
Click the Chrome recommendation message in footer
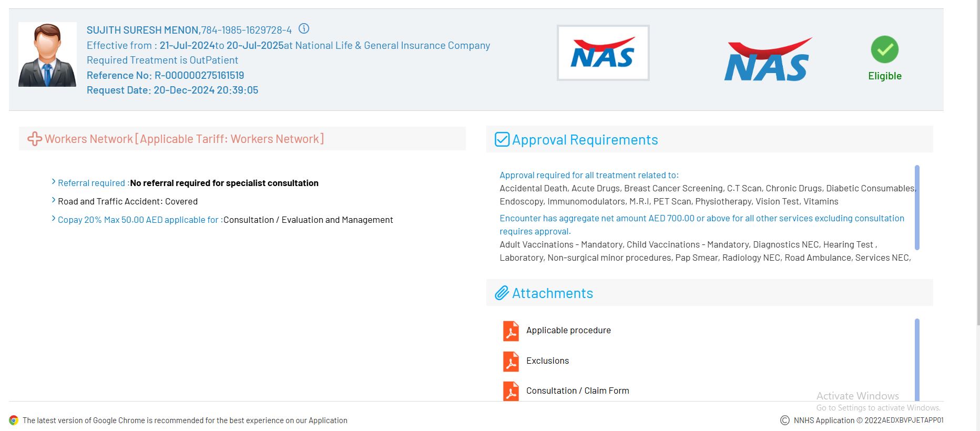pos(185,420)
